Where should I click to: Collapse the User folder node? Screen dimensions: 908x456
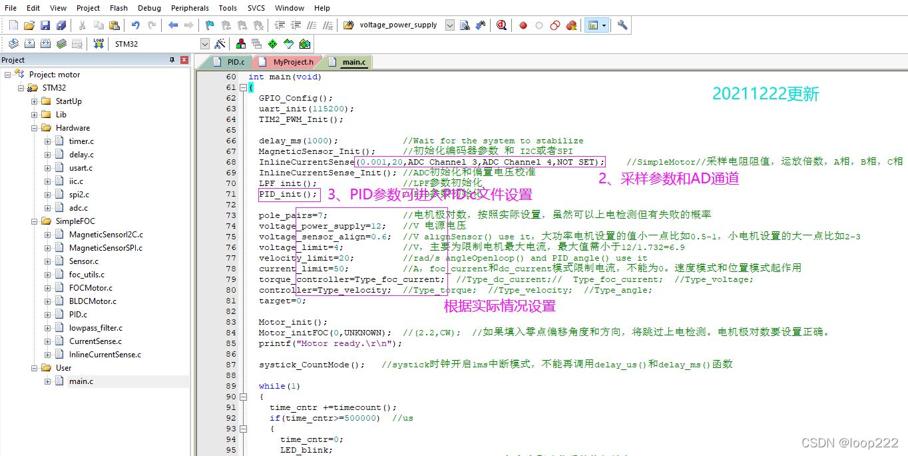tap(34, 368)
